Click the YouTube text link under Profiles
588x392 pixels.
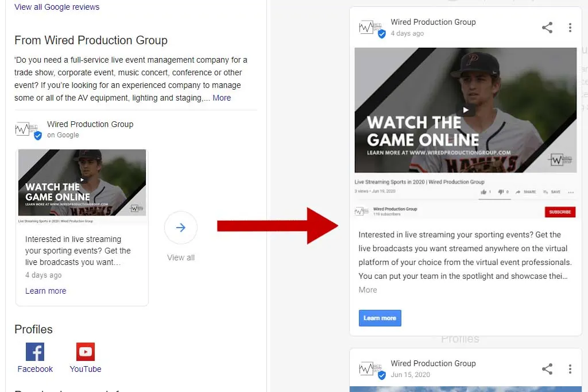click(x=86, y=369)
